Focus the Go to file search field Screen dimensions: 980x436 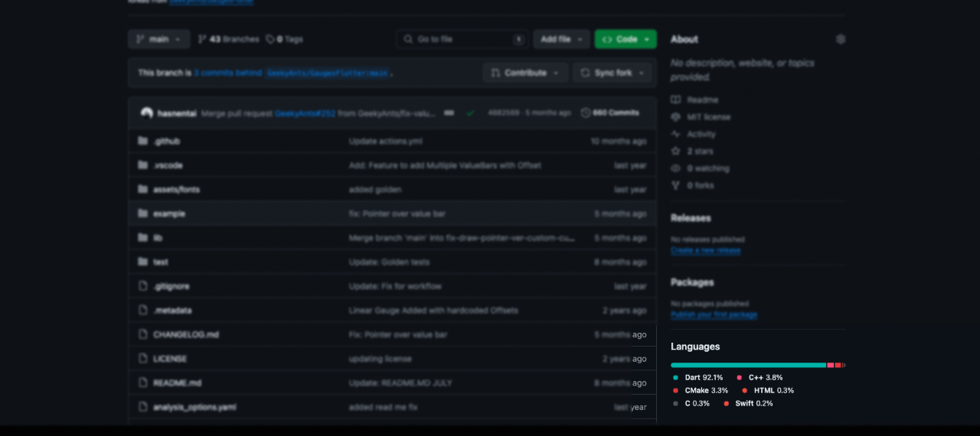coord(462,39)
